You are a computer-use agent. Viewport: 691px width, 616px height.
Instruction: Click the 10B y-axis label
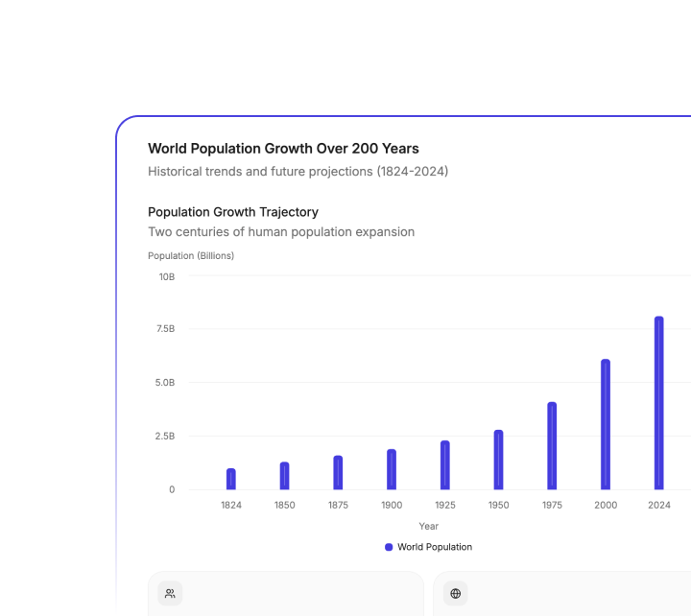(166, 276)
